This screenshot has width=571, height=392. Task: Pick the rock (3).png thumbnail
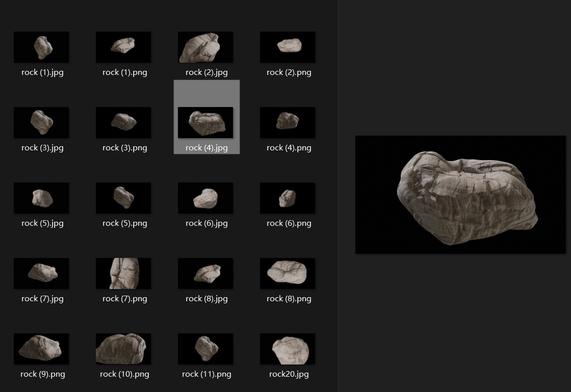[x=123, y=123]
